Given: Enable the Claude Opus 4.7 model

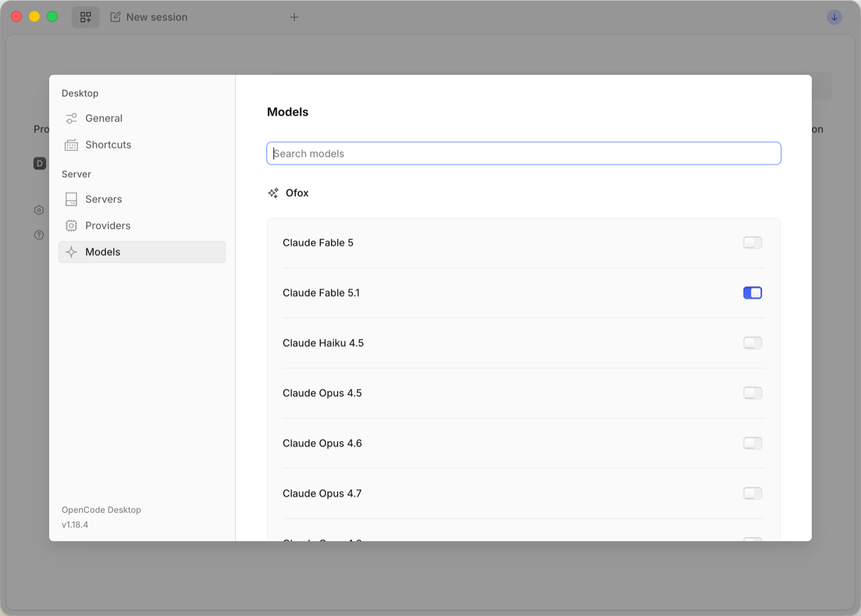Looking at the screenshot, I should click(x=753, y=493).
